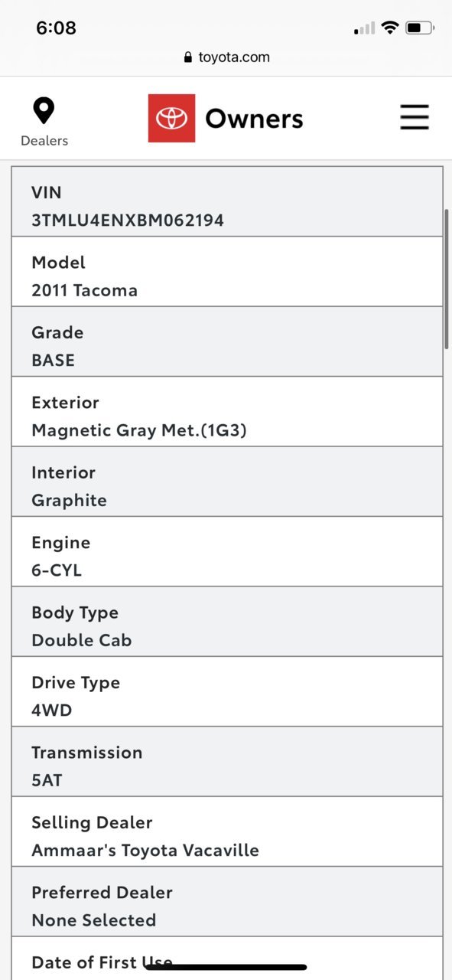Tap the Body Type Double Cab row
Image resolution: width=452 pixels, height=980 pixels.
tap(227, 622)
